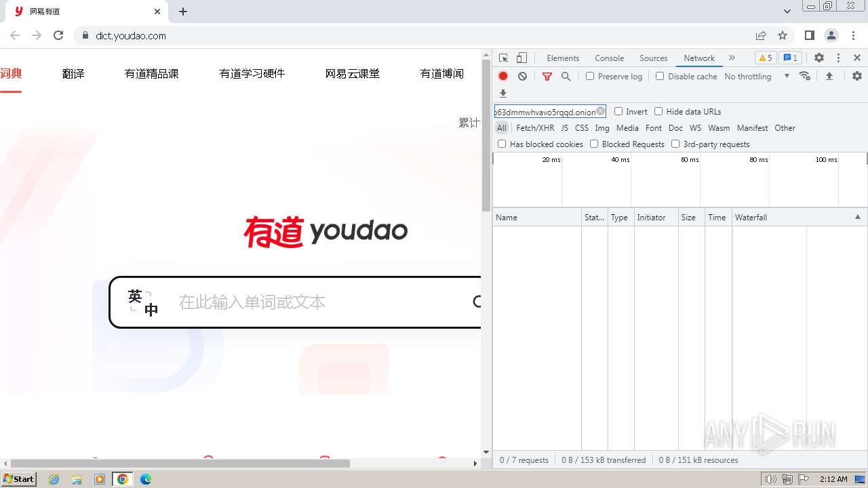The height and width of the screenshot is (488, 868).
Task: Open the 翻译 nav link
Action: coord(73,74)
